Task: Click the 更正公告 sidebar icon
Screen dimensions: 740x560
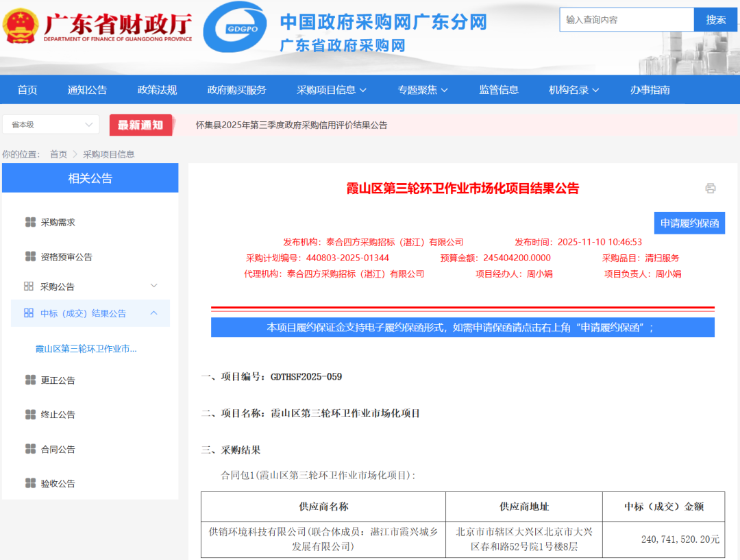Action: click(x=31, y=380)
